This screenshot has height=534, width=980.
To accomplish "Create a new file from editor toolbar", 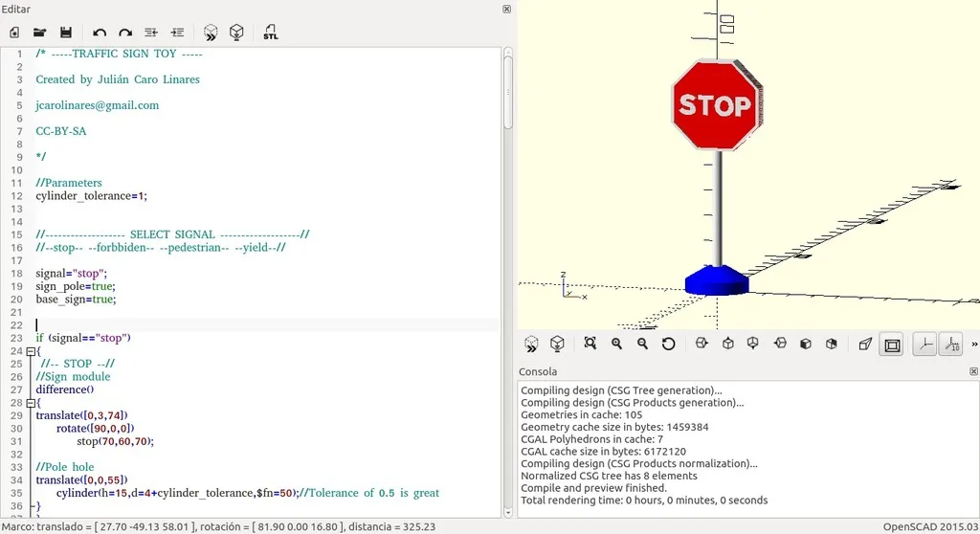I will click(x=14, y=33).
